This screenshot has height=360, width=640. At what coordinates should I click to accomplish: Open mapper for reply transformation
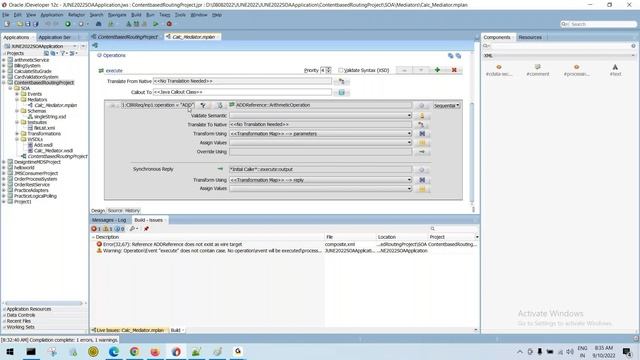tap(422, 180)
